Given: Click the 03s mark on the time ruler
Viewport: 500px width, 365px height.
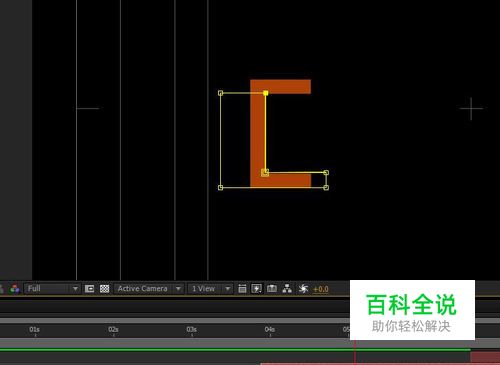Looking at the screenshot, I should (x=191, y=330).
